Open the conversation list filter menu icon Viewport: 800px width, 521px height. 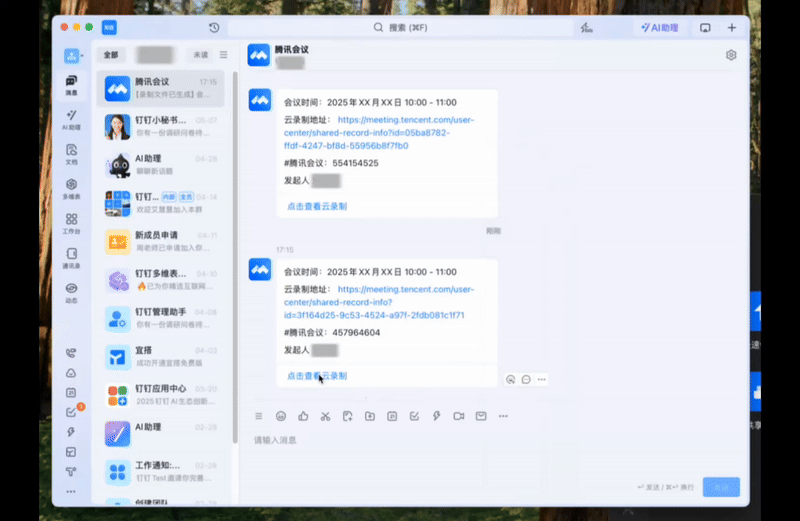click(223, 55)
